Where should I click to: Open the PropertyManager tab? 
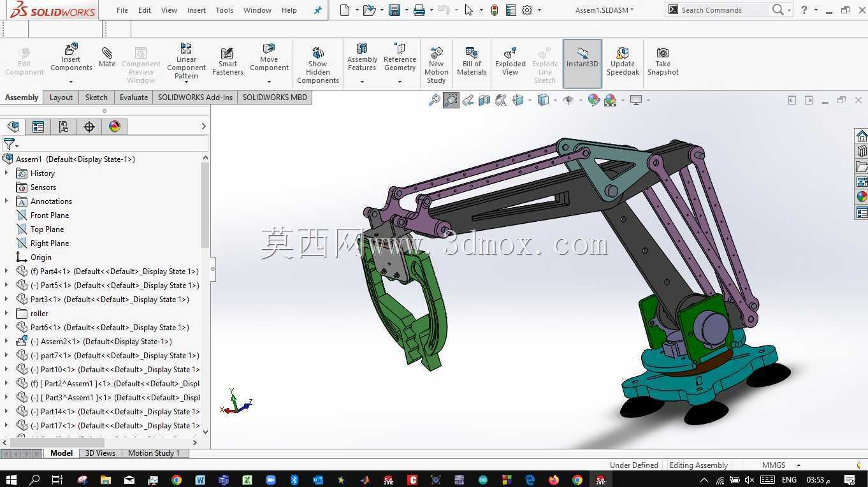click(x=38, y=127)
